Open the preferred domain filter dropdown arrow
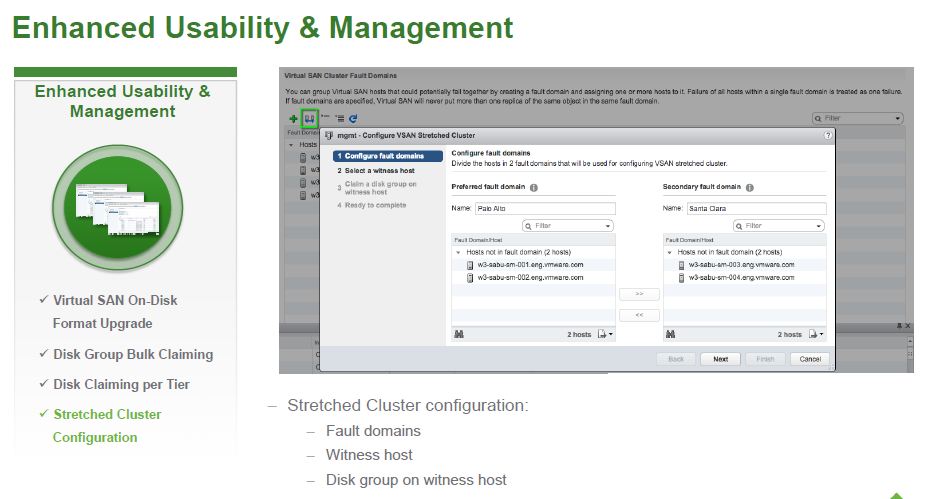The height and width of the screenshot is (499, 930). coord(607,226)
